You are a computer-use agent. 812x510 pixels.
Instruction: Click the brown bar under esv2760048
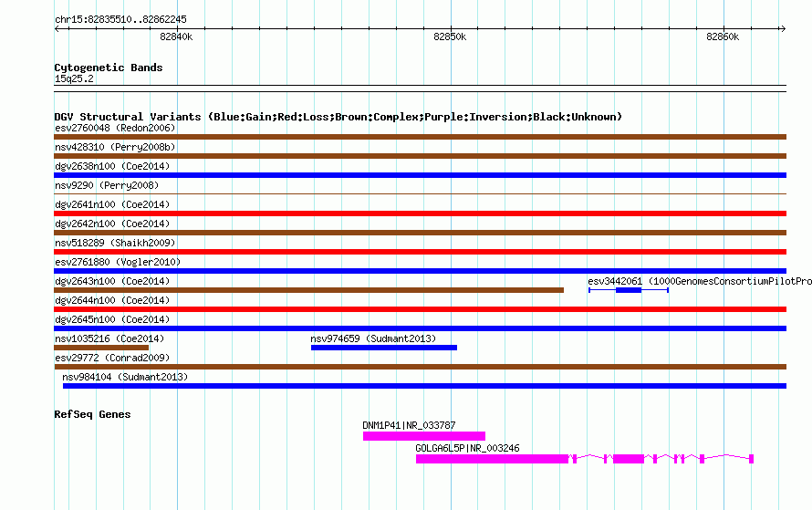point(420,137)
